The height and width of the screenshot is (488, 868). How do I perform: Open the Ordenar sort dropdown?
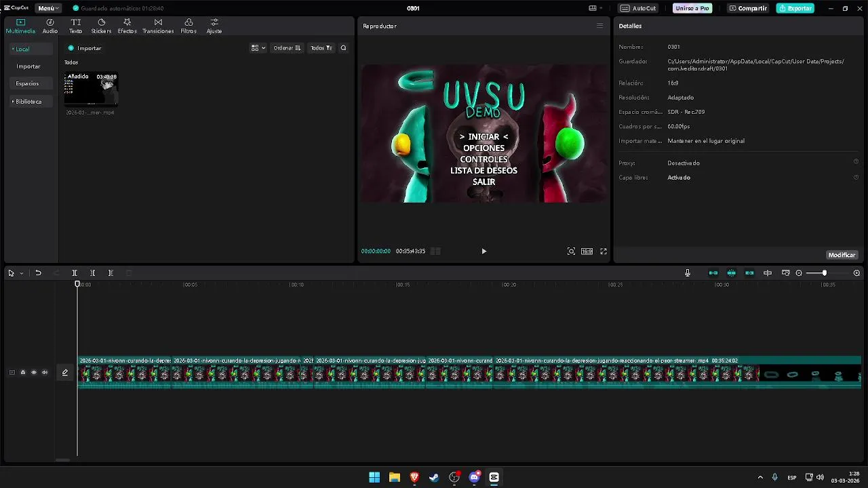(287, 48)
